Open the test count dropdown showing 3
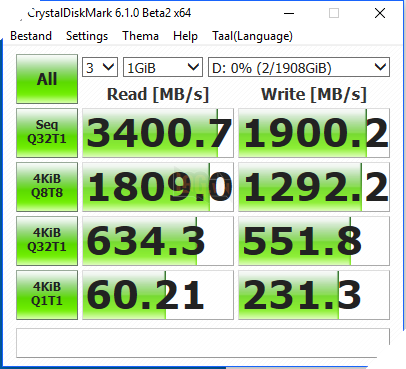This screenshot has width=406, height=369. pyautogui.click(x=100, y=67)
